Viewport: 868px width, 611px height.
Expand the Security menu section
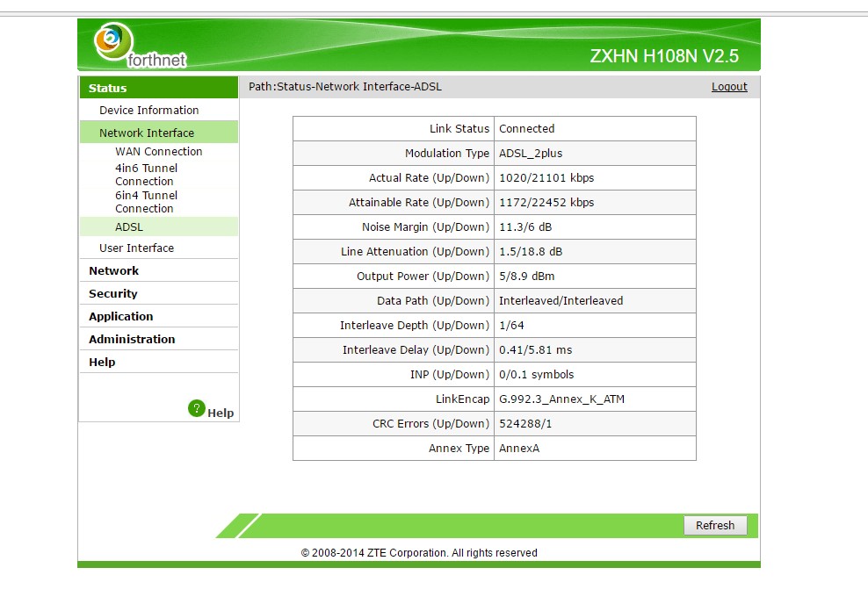click(x=113, y=293)
